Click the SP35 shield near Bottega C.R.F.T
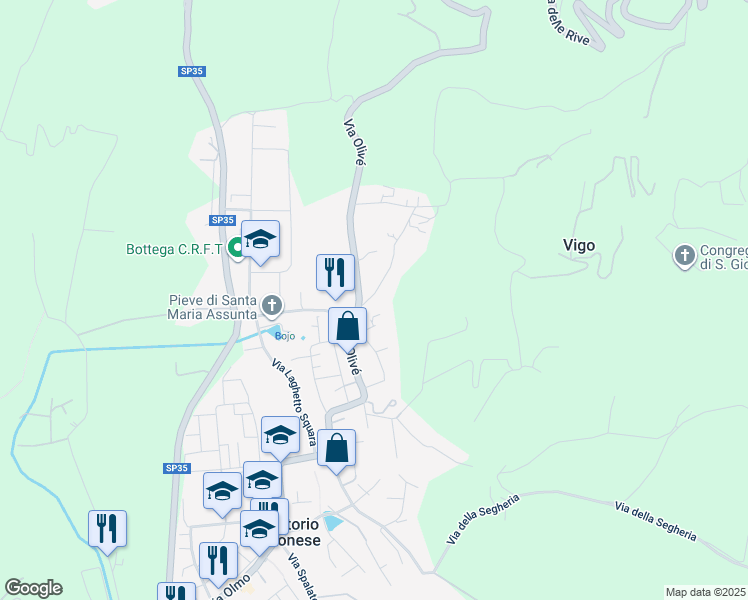This screenshot has width=748, height=600. (x=223, y=220)
